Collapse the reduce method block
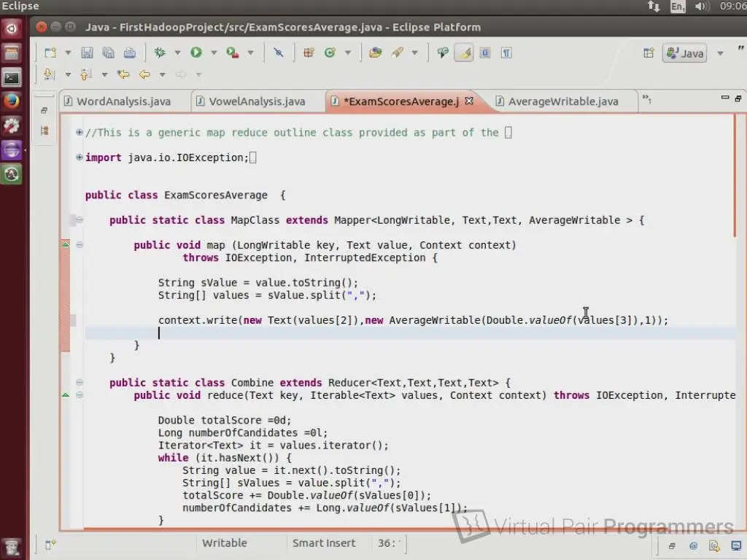Screen dimensions: 747x560 tap(80, 394)
